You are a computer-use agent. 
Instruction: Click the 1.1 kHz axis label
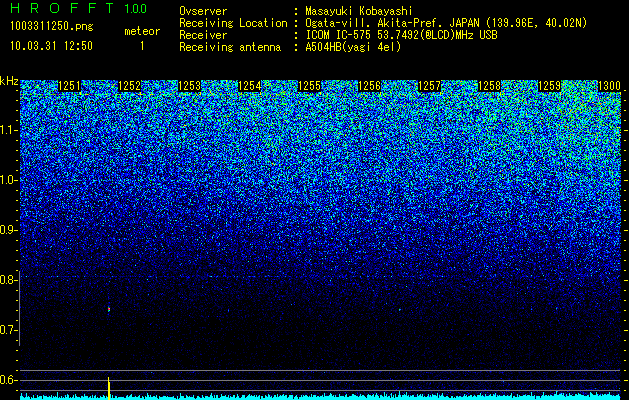pos(9,130)
